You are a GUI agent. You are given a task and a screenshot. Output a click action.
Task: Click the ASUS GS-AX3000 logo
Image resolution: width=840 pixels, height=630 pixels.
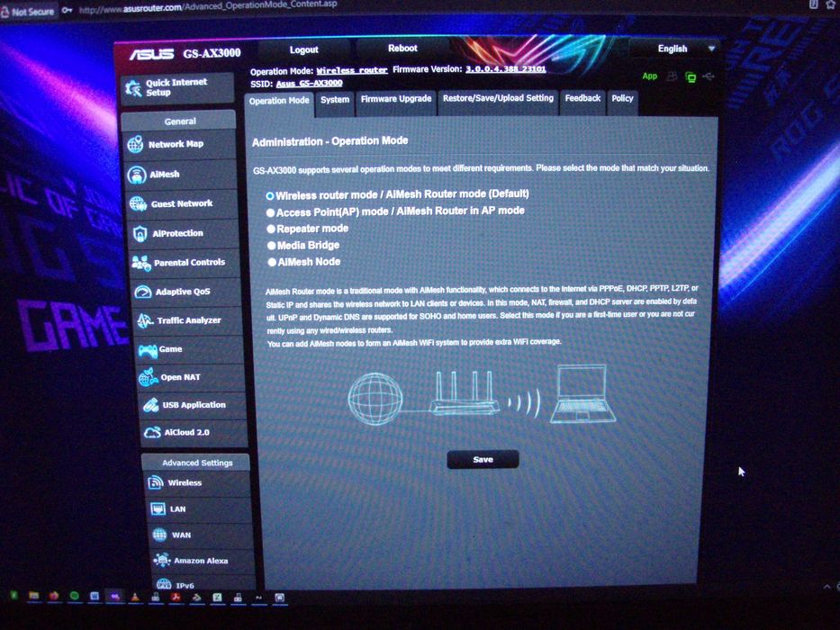tap(185, 54)
